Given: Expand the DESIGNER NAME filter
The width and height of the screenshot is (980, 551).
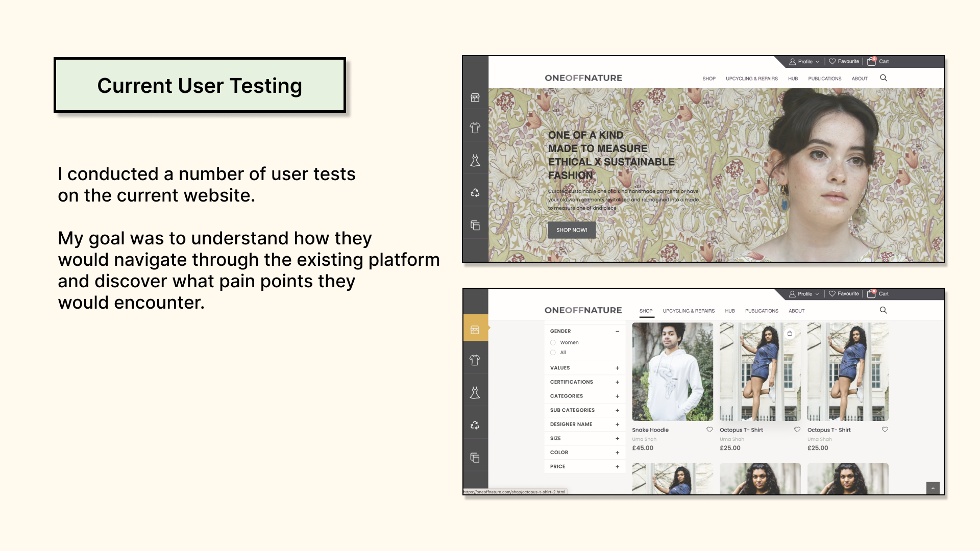Looking at the screenshot, I should [617, 424].
